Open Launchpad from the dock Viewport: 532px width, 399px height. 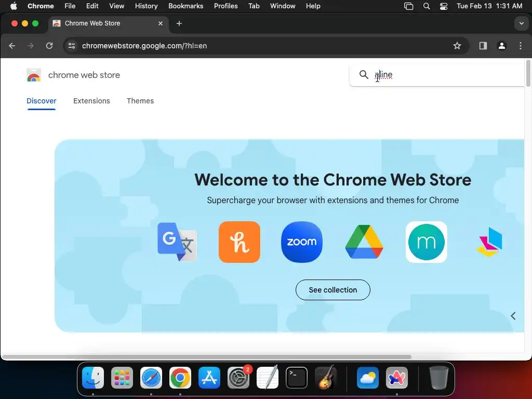[122, 378]
